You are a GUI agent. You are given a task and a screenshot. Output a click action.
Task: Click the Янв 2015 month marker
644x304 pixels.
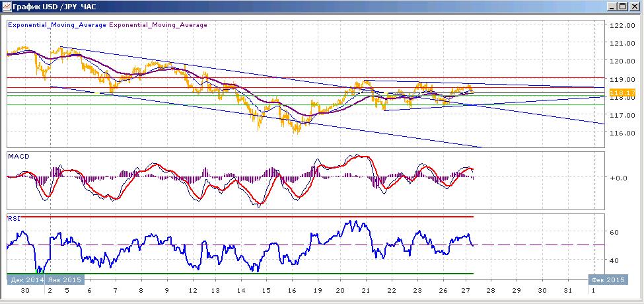(64, 280)
